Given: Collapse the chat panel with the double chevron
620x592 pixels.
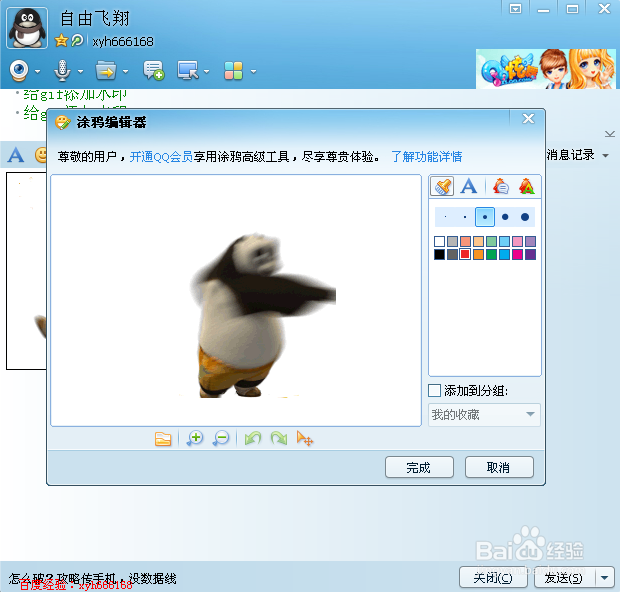Looking at the screenshot, I should (610, 134).
